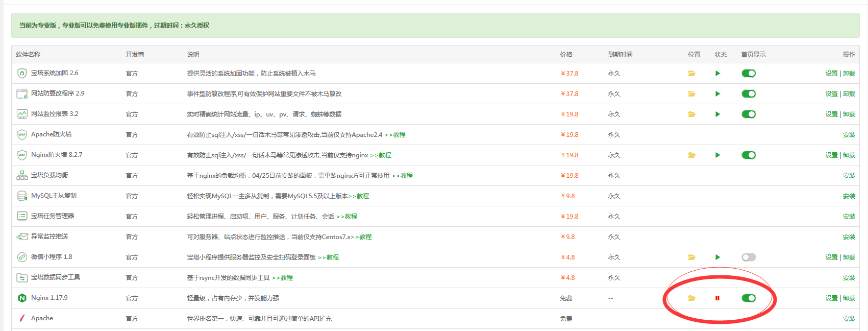Image resolution: width=868 pixels, height=331 pixels.
Task: Click the Nginx防火墙 WAF shield icon
Action: pos(22,155)
